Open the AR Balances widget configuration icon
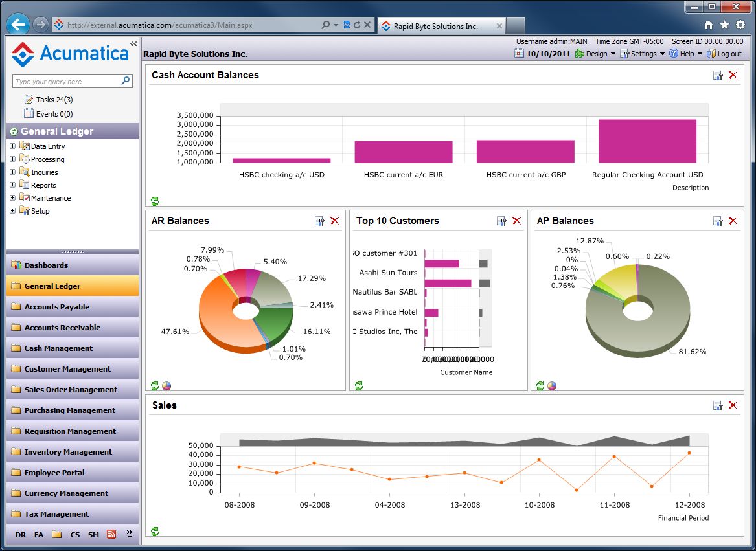This screenshot has height=551, width=756. point(319,221)
